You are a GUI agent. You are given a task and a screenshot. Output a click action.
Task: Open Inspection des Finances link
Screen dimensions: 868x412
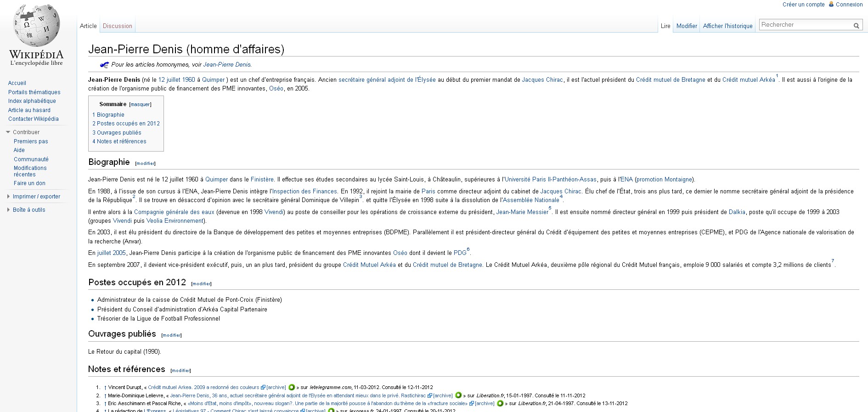[305, 192]
